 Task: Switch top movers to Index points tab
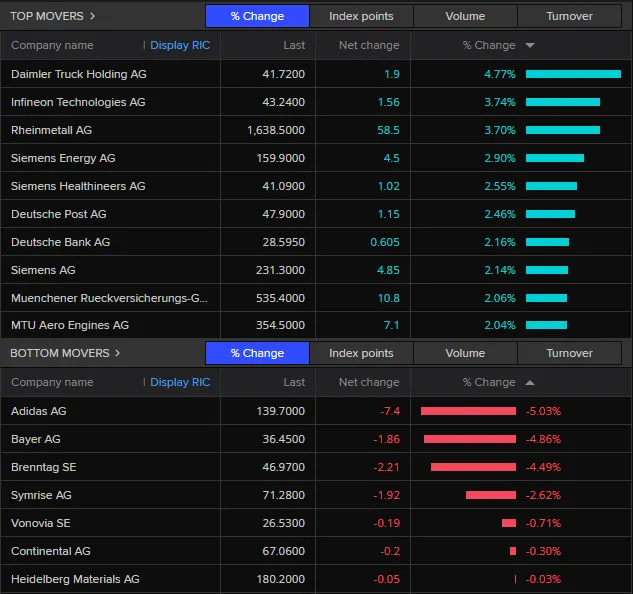[361, 16]
